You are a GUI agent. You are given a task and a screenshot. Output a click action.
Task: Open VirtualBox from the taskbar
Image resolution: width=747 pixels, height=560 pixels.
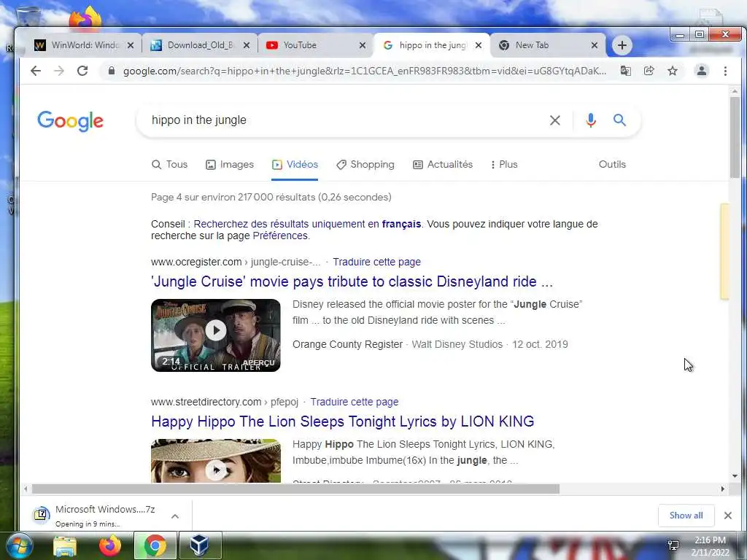tap(200, 546)
